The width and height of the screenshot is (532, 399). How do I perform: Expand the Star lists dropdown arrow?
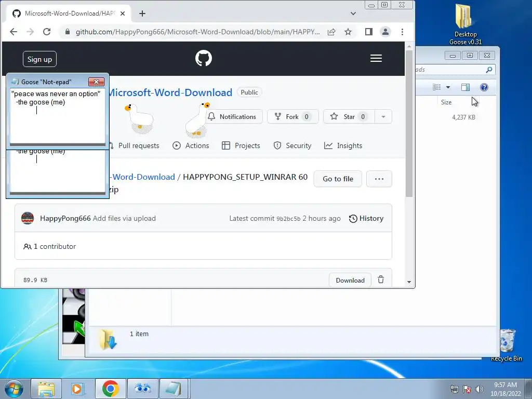[383, 117]
